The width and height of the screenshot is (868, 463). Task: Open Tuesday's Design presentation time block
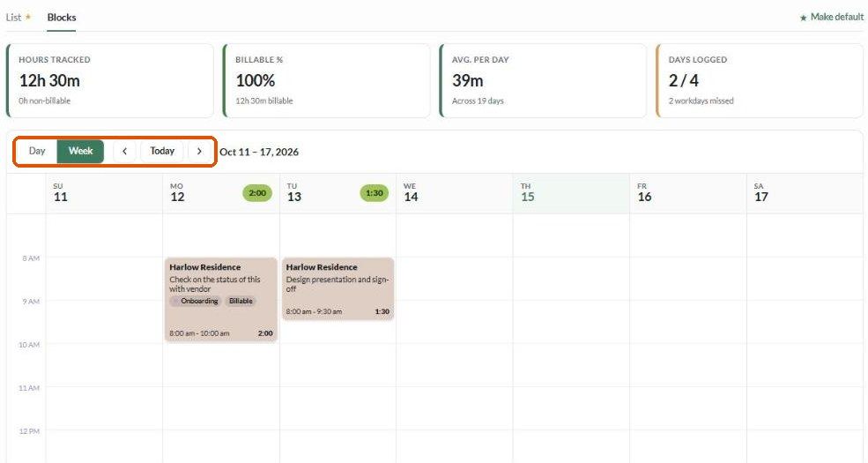tap(338, 288)
